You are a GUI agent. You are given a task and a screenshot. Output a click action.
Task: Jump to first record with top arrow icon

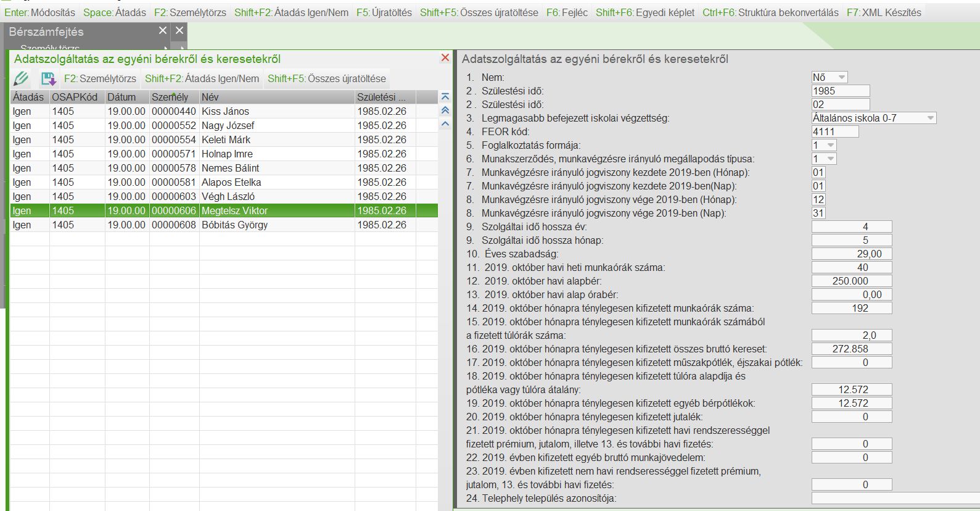point(445,97)
